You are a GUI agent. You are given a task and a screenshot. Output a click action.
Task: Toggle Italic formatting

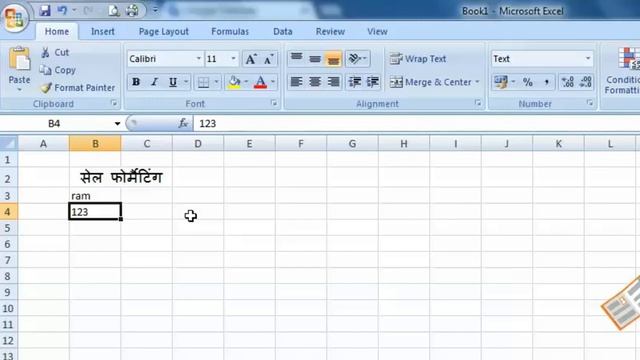point(154,82)
